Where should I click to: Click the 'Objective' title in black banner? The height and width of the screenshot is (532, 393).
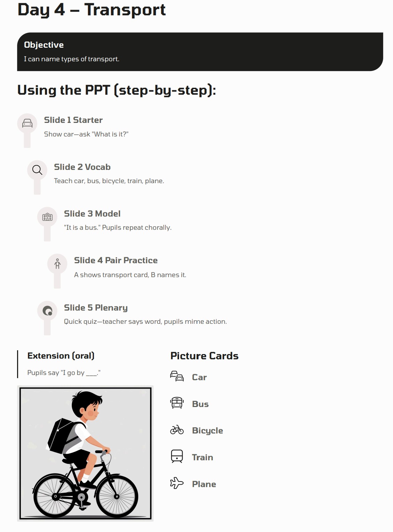tap(44, 45)
